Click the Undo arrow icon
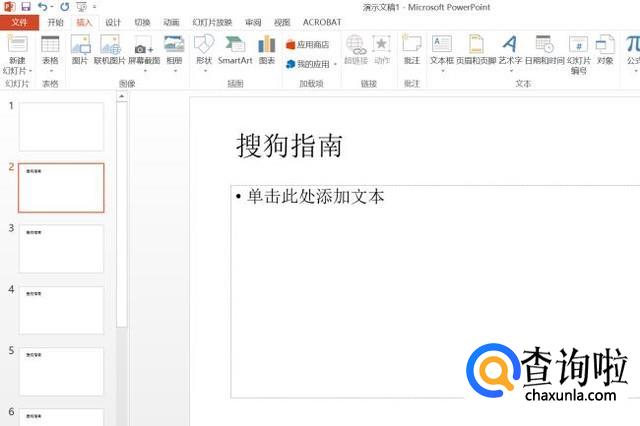The width and height of the screenshot is (640, 426). (42, 7)
